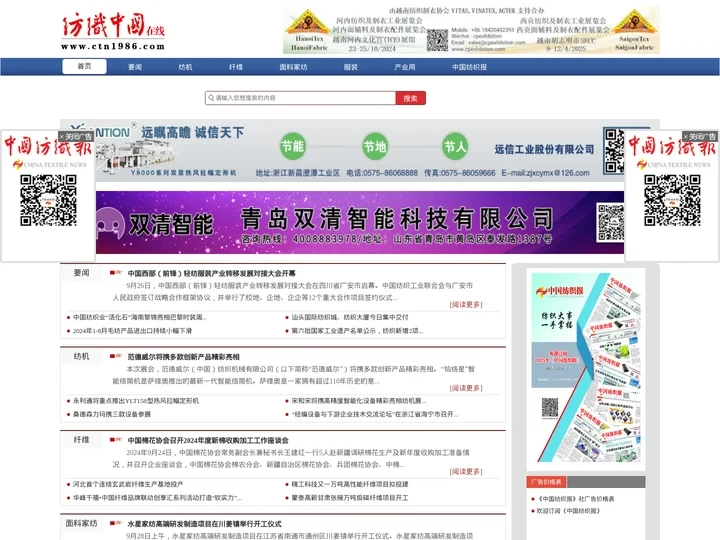
Task: Click the red flag icon beside the 纤维 headline
Action: pos(116,440)
